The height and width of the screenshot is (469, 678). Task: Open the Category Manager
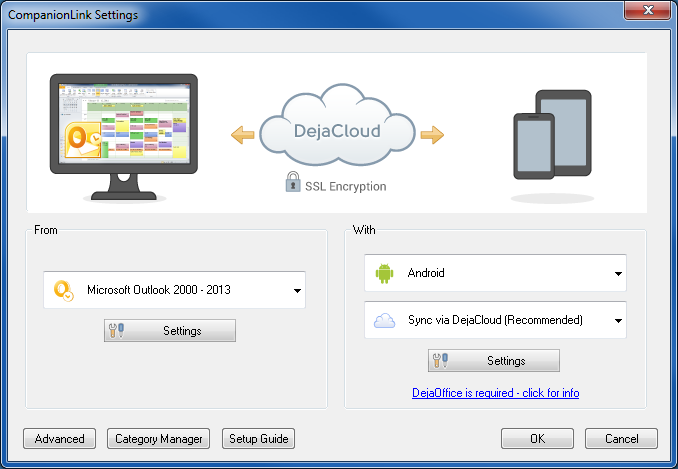(x=159, y=439)
